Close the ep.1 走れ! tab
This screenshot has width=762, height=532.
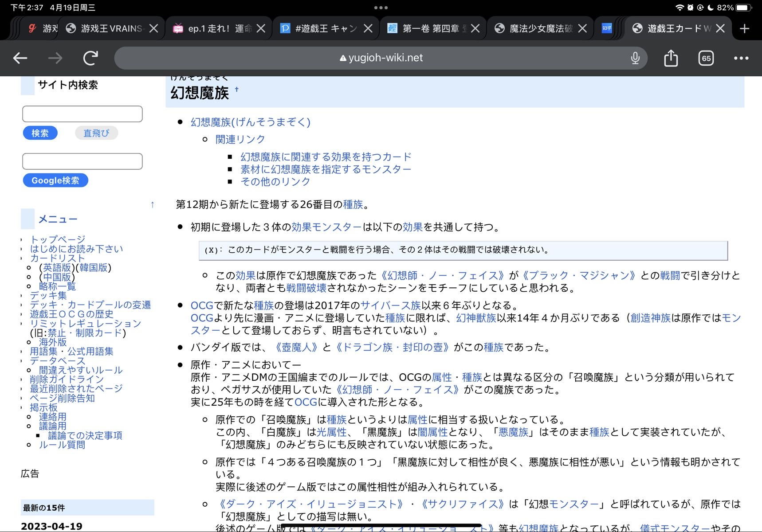point(261,28)
